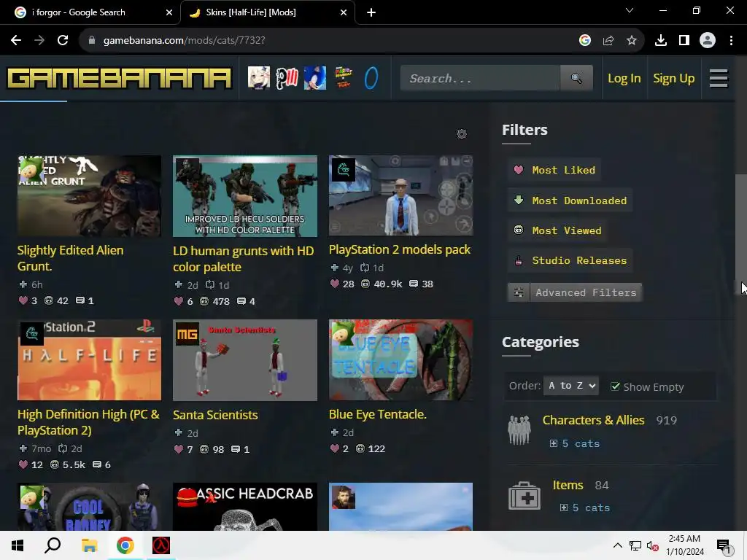The width and height of the screenshot is (747, 560).
Task: Click the Advanced Filters sliders icon
Action: tap(519, 292)
